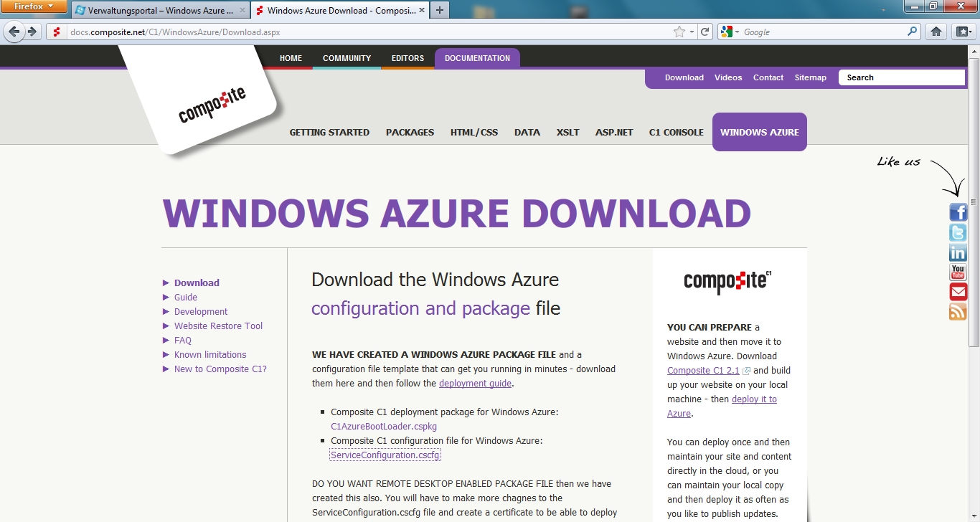Download the C1AzureBootLoader.cspkg link
Screen dimensions: 980x522
click(x=383, y=426)
